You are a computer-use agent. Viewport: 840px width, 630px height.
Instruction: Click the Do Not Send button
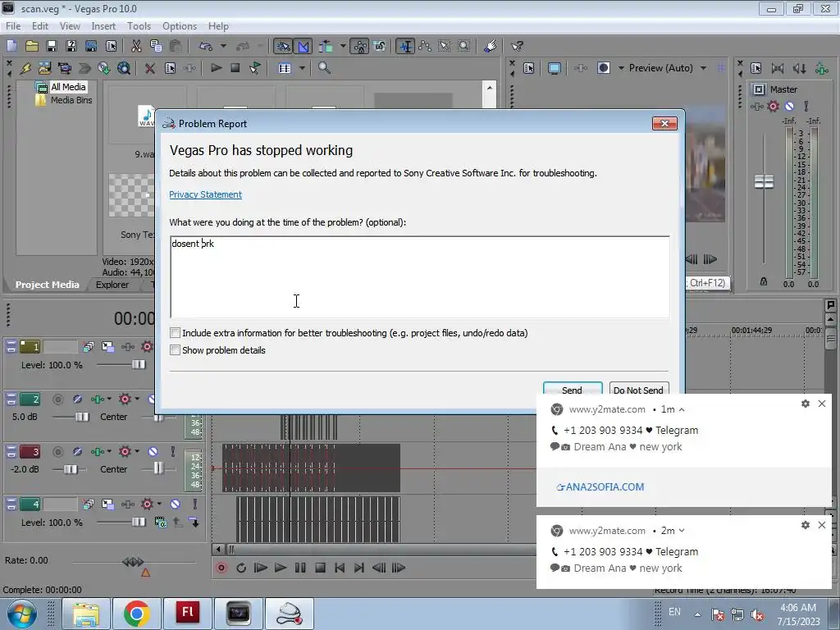point(638,390)
